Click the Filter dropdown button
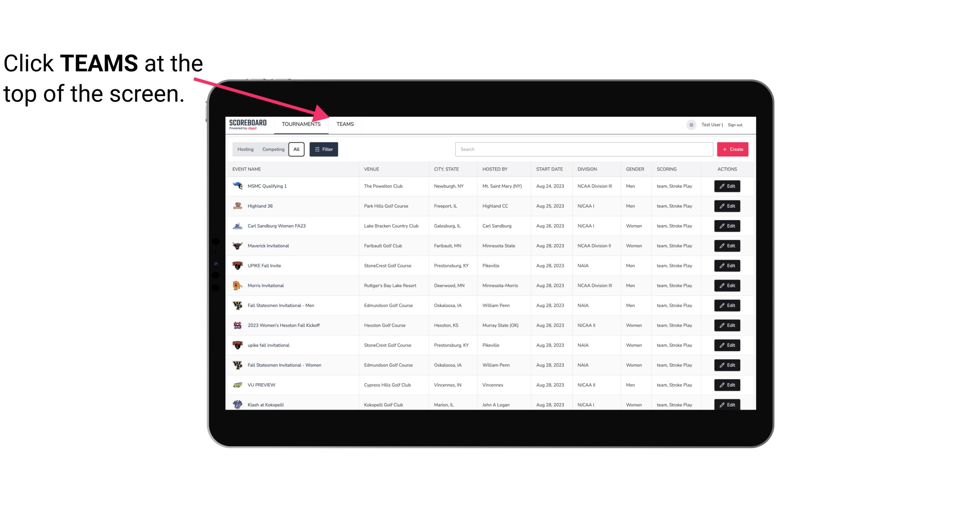Viewport: 980px width, 527px height. tap(323, 149)
